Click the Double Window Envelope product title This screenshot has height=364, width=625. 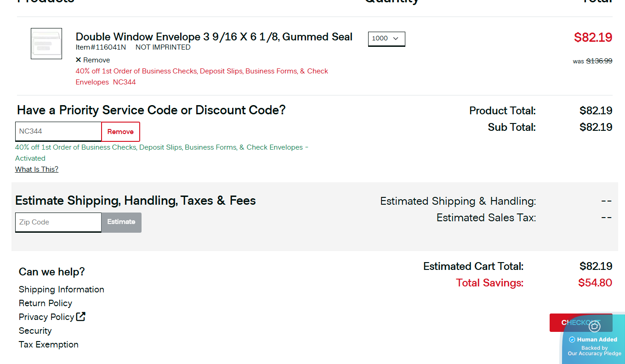pos(214,36)
